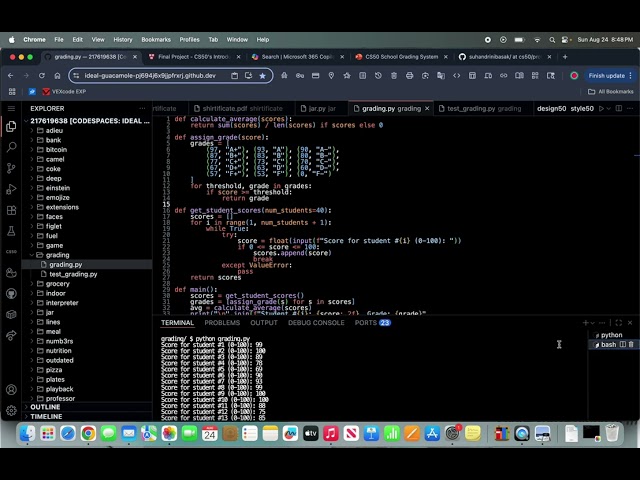Switch to CS50 School Grading System tab
Screen dimensions: 640x480
coord(402,57)
